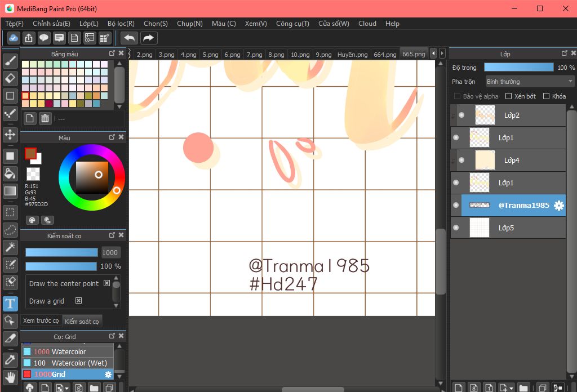The width and height of the screenshot is (577, 392).
Task: Select the Move tool
Action: pyautogui.click(x=10, y=134)
